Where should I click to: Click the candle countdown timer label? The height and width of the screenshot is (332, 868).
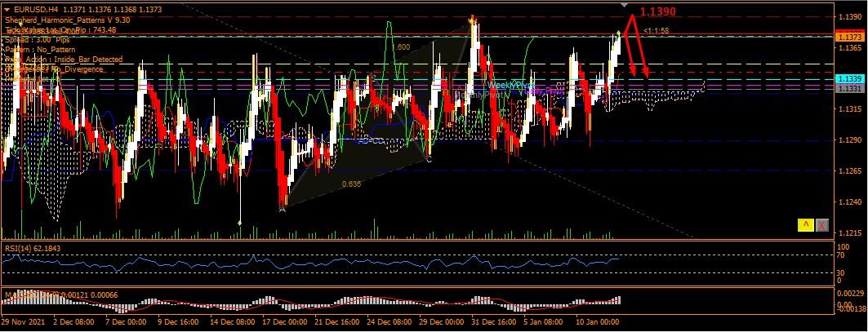pos(656,30)
